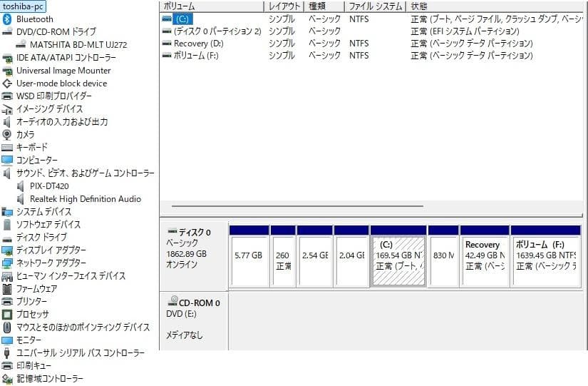The height and width of the screenshot is (386, 588).
Task: Select the マウスとそのほかのポインティング デバイス mouse icon
Action: pyautogui.click(x=6, y=327)
